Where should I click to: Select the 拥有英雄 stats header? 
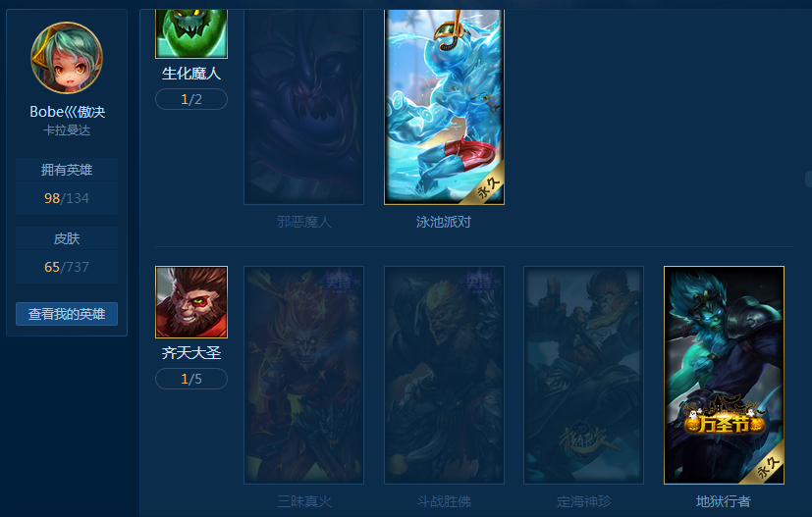click(67, 170)
